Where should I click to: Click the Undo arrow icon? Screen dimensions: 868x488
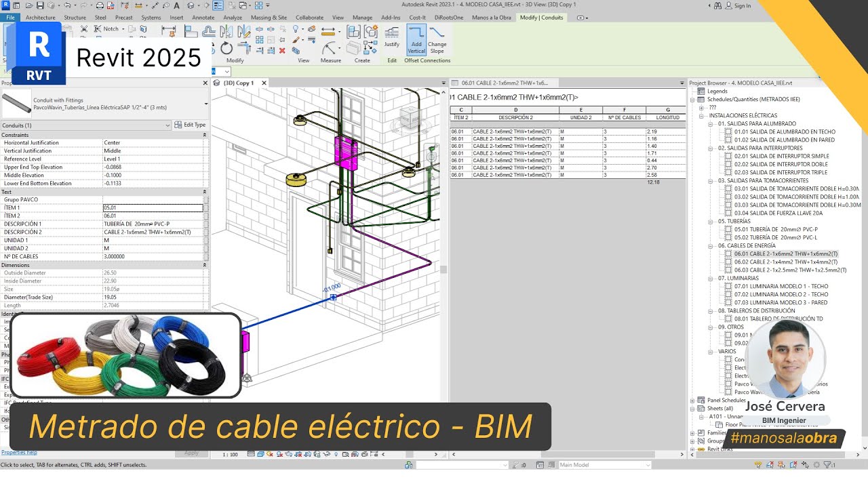pos(67,5)
